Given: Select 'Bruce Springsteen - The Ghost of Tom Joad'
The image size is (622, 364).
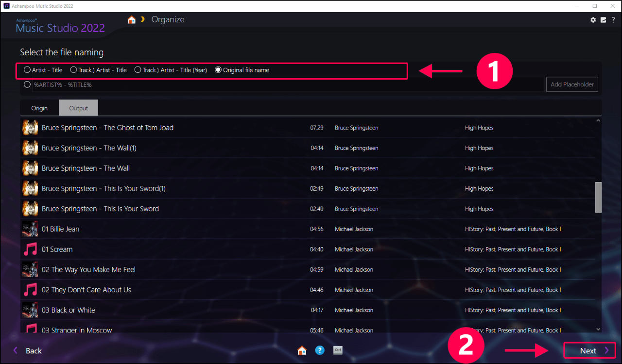Looking at the screenshot, I should (307, 128).
